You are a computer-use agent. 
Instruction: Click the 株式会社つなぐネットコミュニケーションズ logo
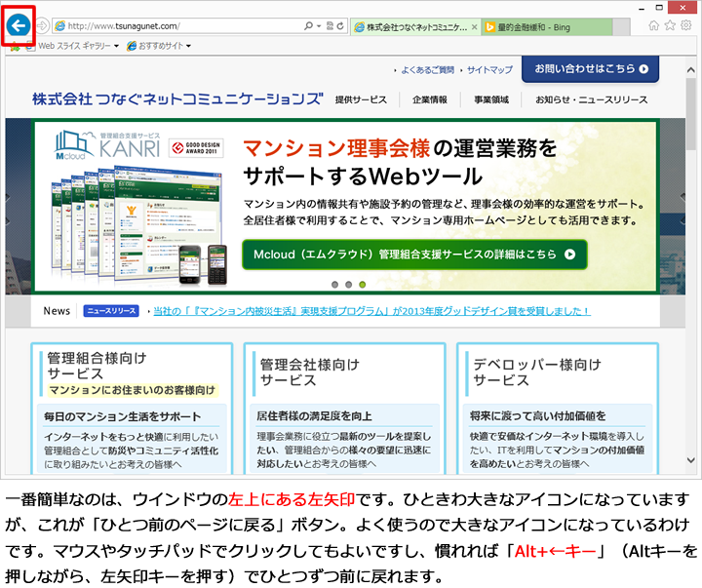pos(177,98)
